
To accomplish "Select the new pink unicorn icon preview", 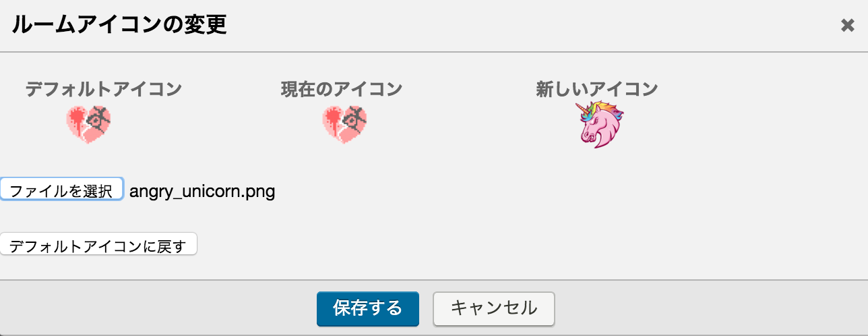I will 599,125.
